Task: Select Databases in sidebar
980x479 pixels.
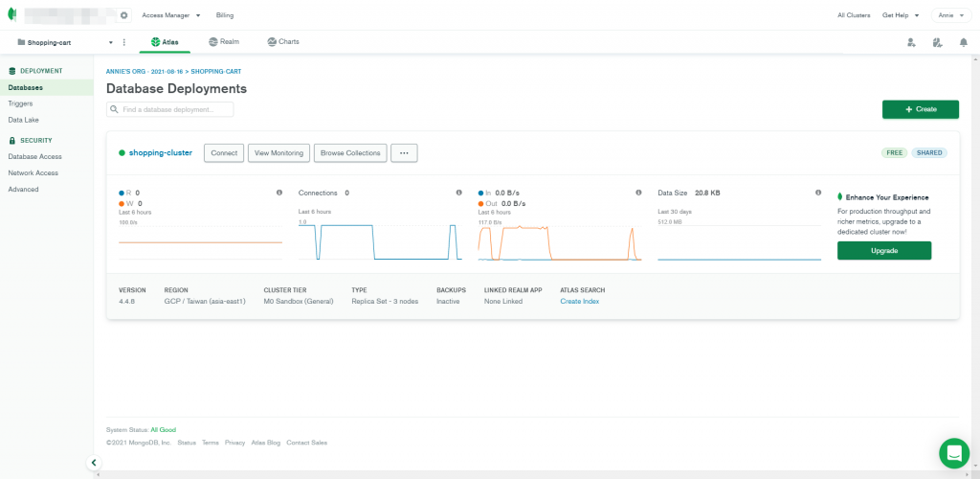Action: point(46,87)
